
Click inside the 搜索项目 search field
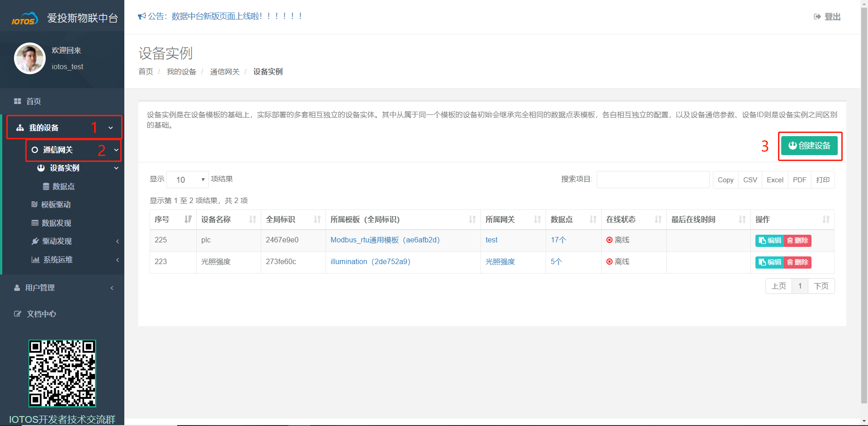coord(653,180)
